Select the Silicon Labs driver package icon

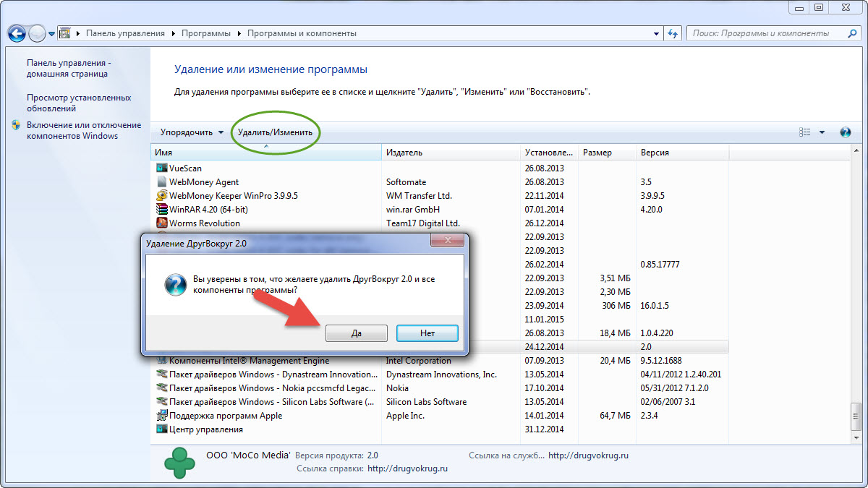click(162, 401)
